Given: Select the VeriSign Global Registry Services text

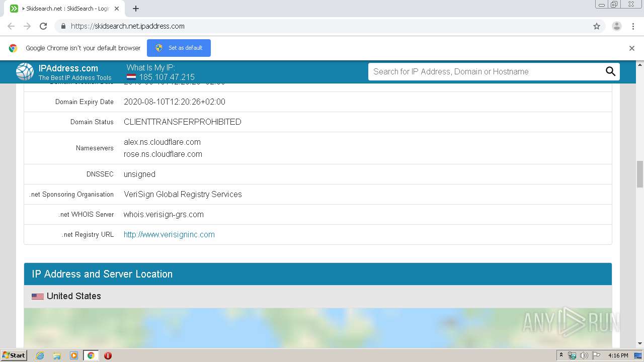Looking at the screenshot, I should coord(183,194).
